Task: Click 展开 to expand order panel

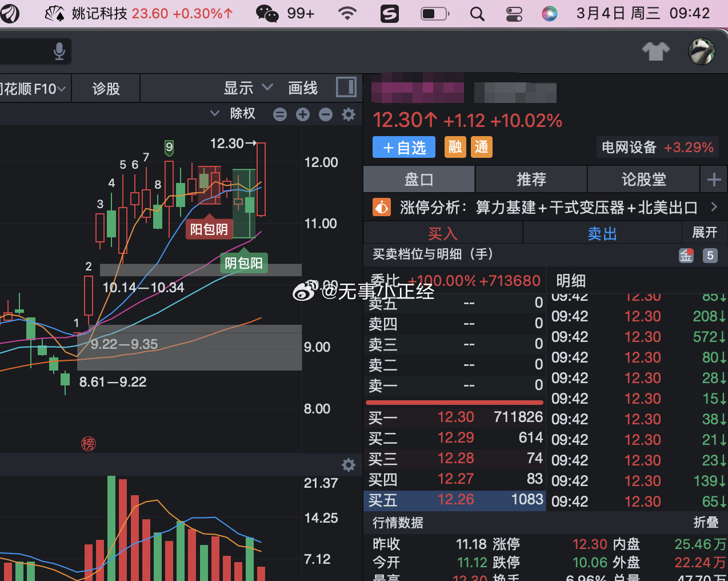Action: point(705,232)
